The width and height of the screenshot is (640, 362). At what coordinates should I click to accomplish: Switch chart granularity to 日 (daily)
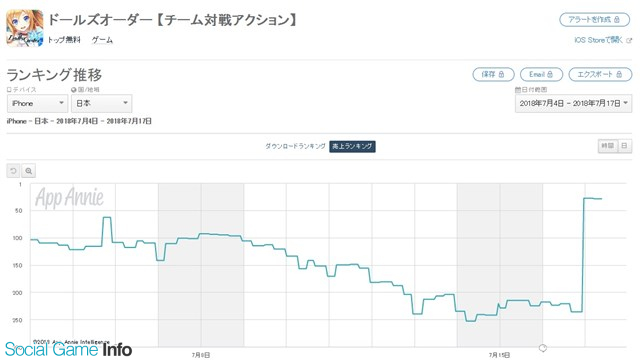[x=624, y=146]
